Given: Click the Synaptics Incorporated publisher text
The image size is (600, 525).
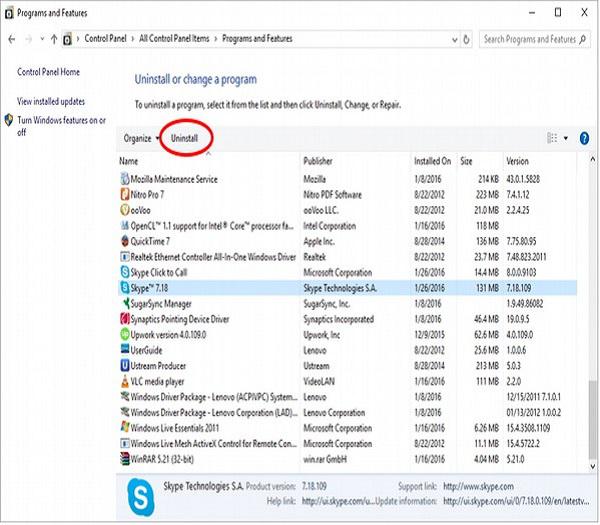Looking at the screenshot, I should [x=339, y=319].
